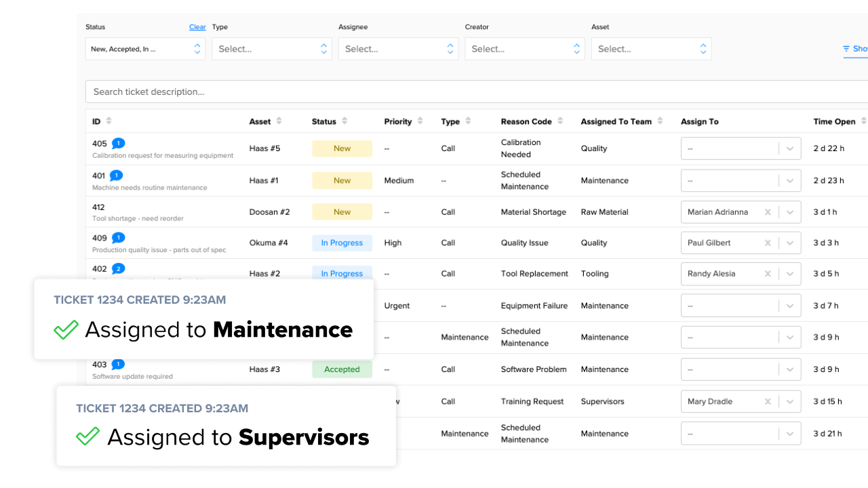
Task: Expand Assign To dropdown for Calibration Needed row
Action: coord(790,148)
